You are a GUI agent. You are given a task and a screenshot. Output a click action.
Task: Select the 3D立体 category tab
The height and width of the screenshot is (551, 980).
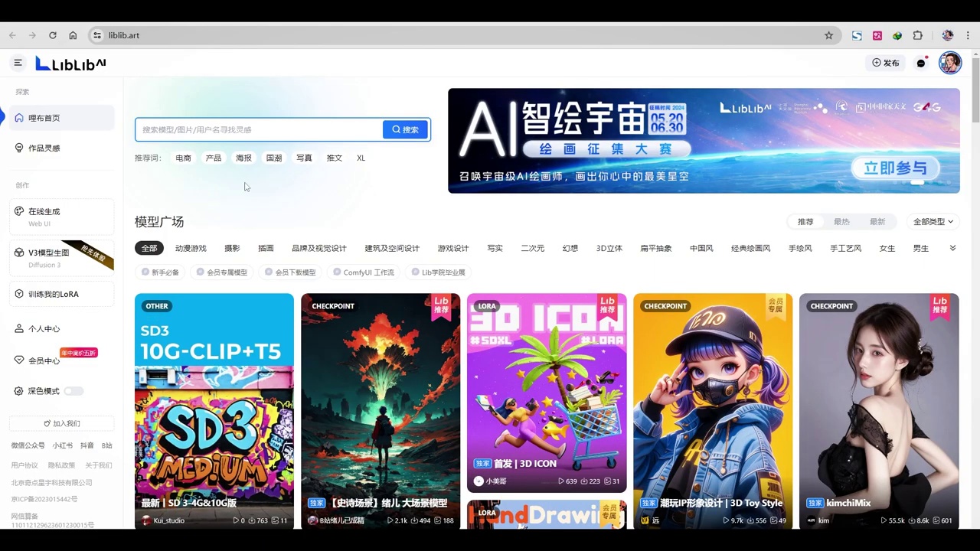(x=609, y=248)
